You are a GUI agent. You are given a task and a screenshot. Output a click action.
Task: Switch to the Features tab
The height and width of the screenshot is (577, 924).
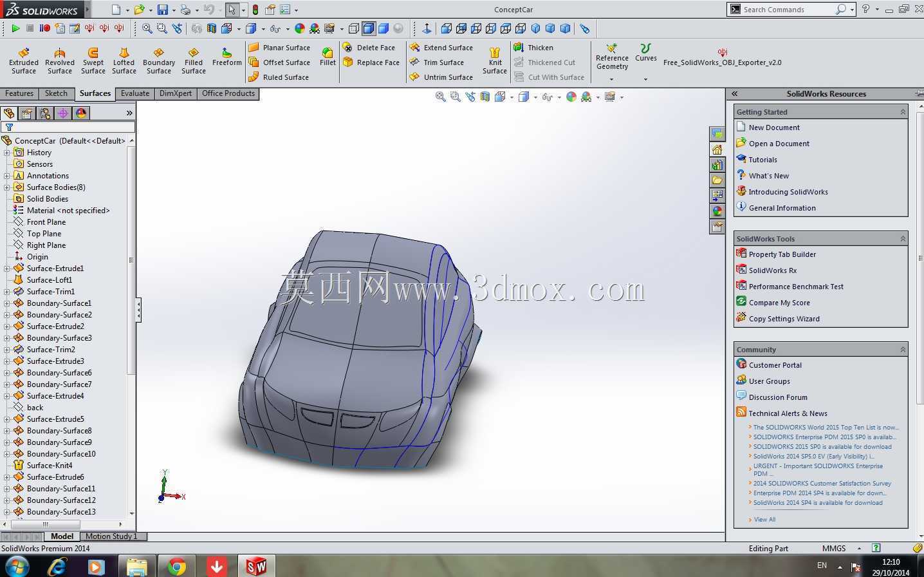tap(19, 93)
